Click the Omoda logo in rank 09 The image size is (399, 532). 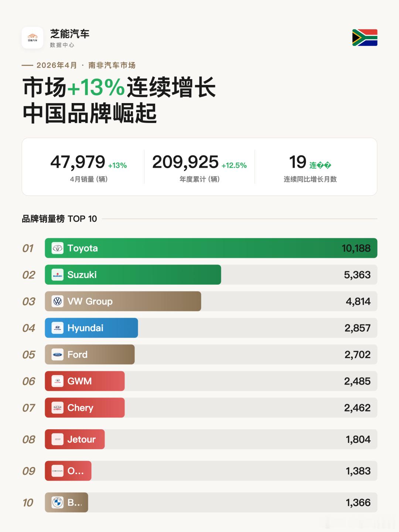tap(57, 471)
